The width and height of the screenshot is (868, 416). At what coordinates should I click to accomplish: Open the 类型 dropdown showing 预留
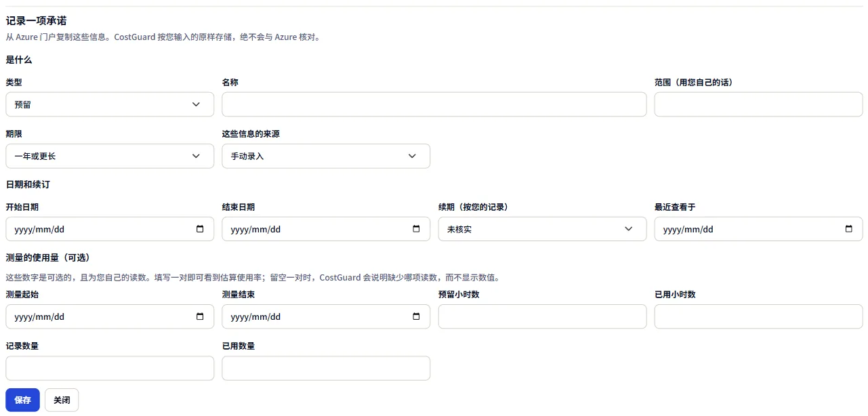point(110,104)
